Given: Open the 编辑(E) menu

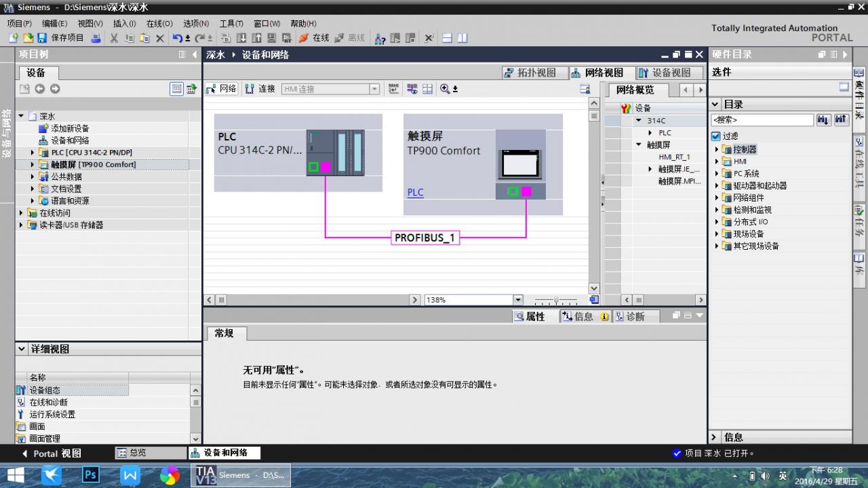Looking at the screenshot, I should [x=54, y=23].
